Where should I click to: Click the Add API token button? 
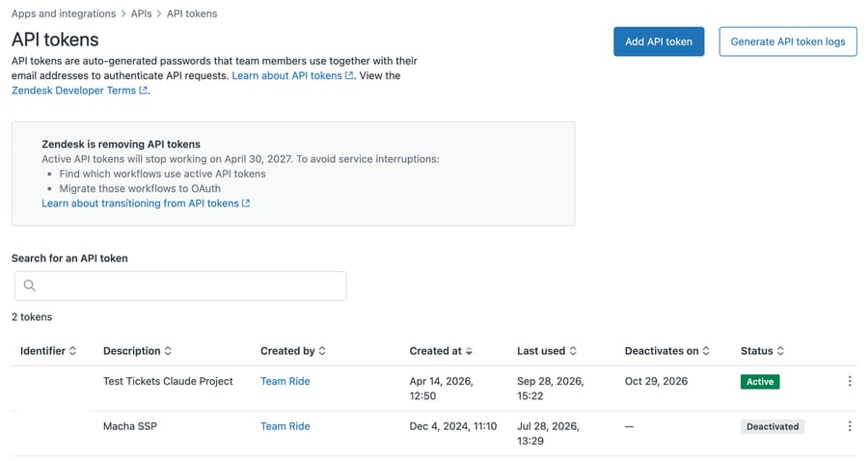(658, 41)
